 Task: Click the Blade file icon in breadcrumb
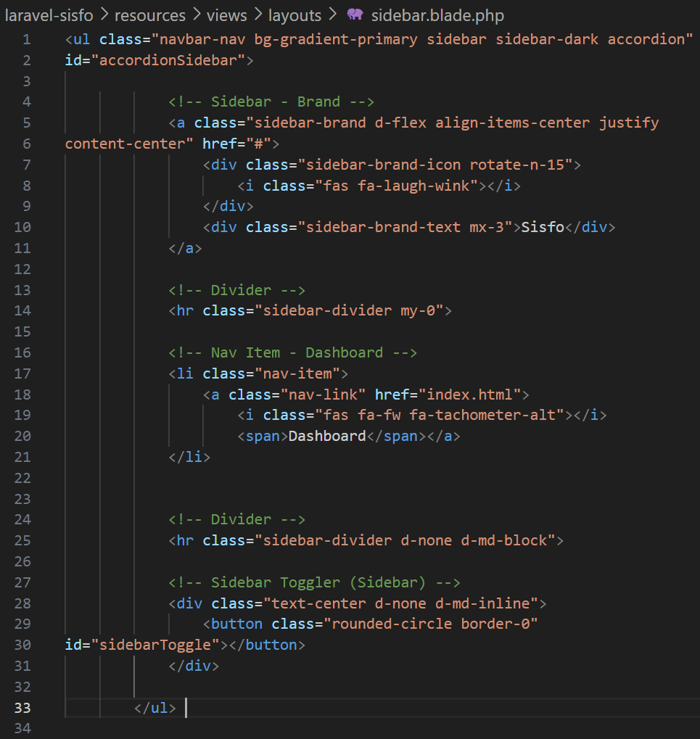click(x=355, y=15)
